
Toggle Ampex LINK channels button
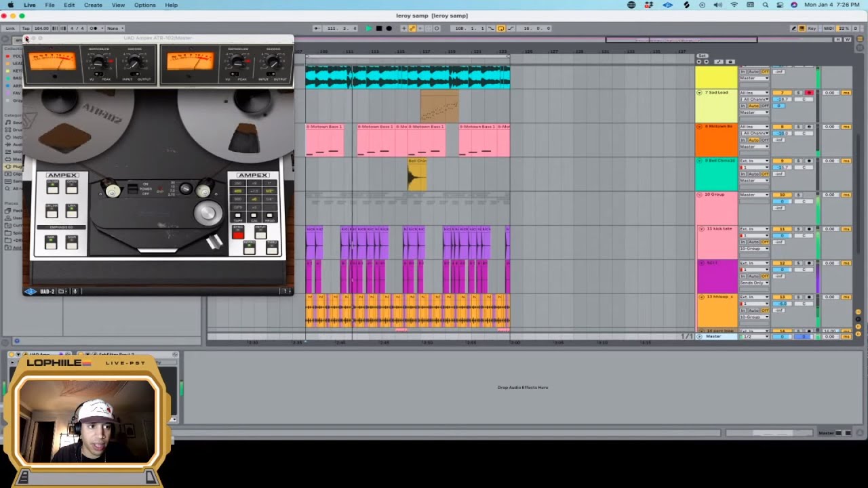tap(71, 211)
